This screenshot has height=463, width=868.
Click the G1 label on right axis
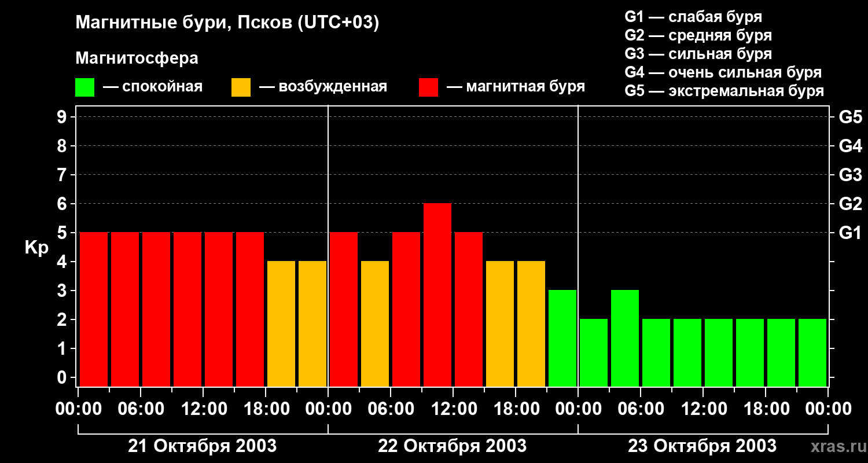point(850,233)
